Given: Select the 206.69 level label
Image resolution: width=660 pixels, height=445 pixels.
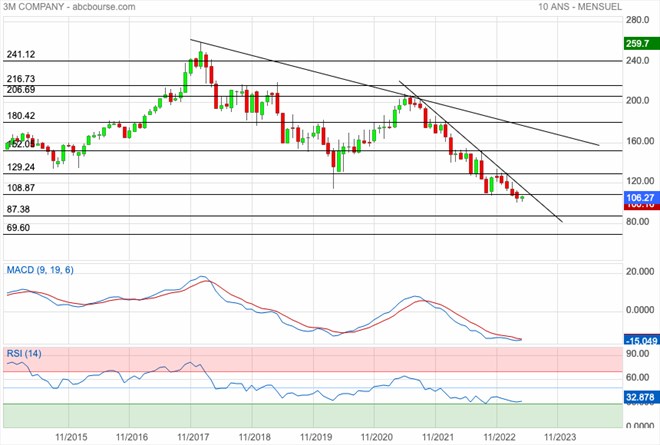Looking at the screenshot, I should (x=21, y=89).
